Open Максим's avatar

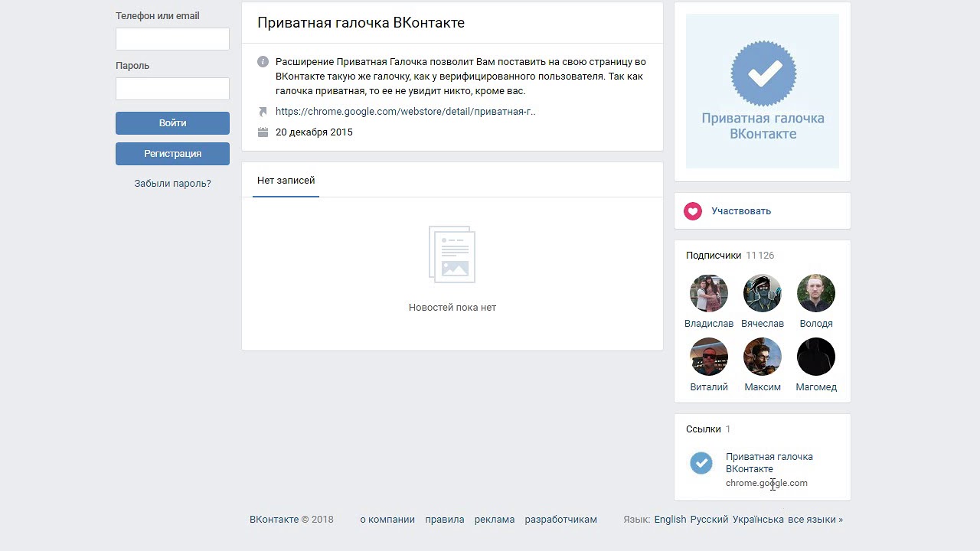pos(763,357)
